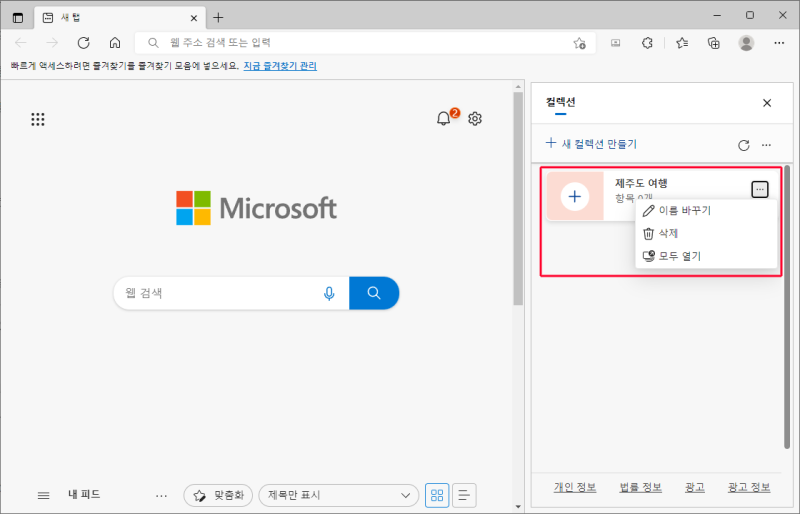
Task: Open 광고 정보 link
Action: [749, 487]
